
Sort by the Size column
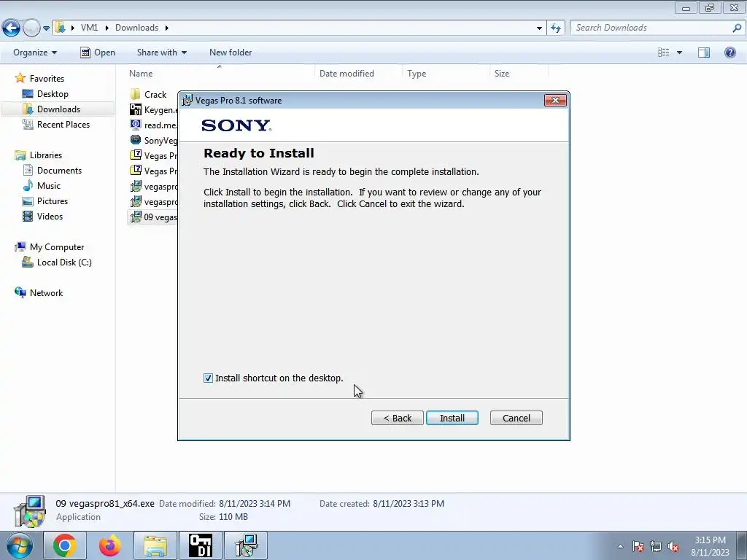(x=502, y=74)
